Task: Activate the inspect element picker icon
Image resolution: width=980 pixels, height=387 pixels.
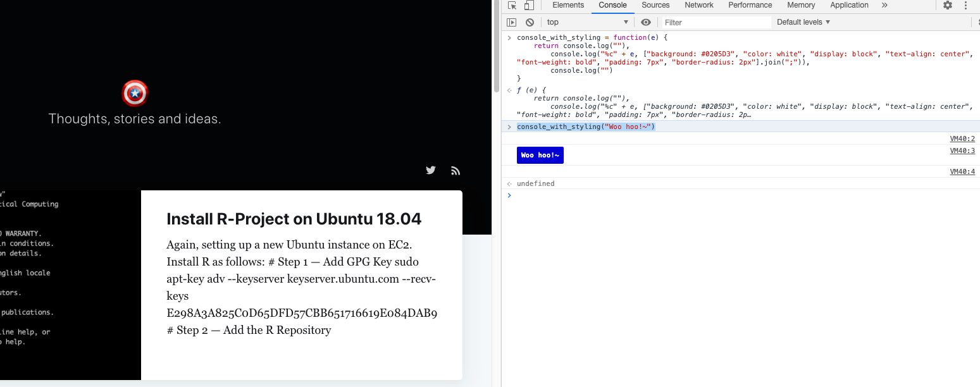Action: [512, 5]
